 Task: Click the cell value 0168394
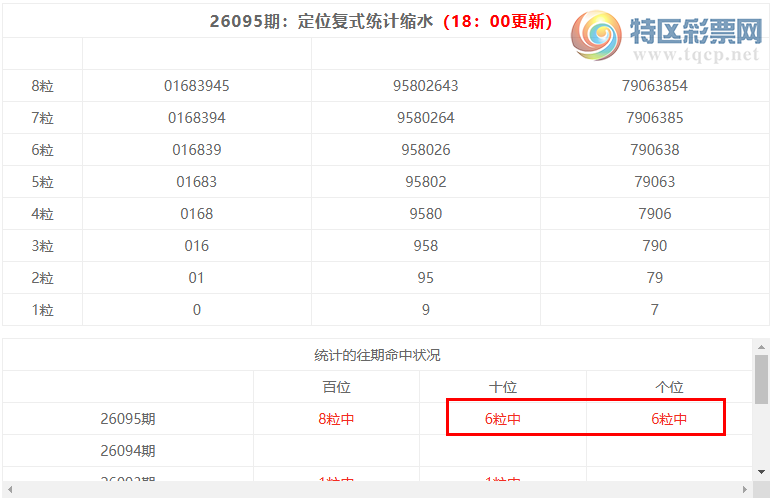[197, 118]
